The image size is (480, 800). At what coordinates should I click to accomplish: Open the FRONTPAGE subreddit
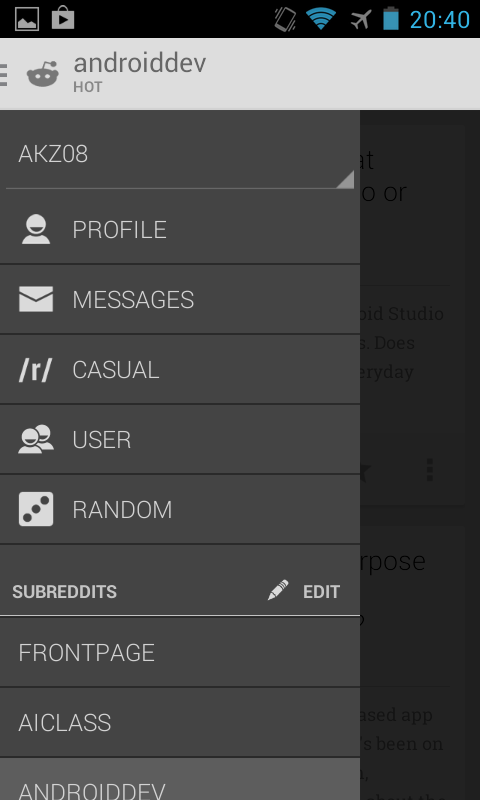click(180, 653)
